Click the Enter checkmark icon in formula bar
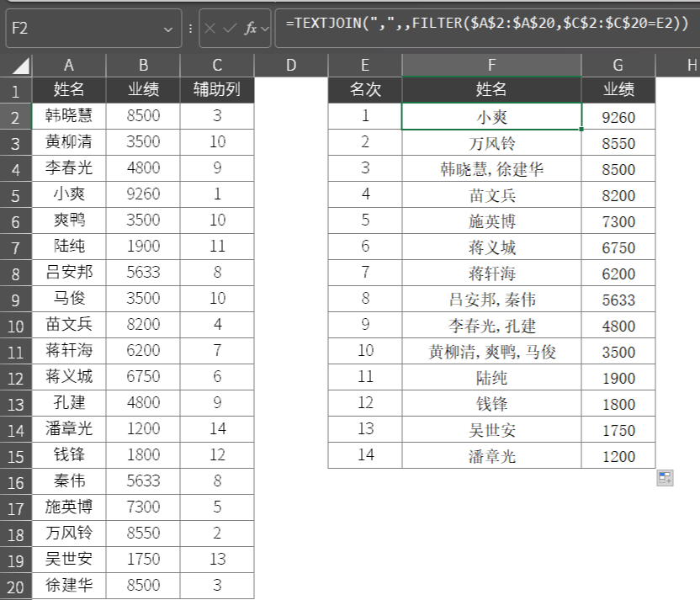This screenshot has height=600, width=700. 230,29
